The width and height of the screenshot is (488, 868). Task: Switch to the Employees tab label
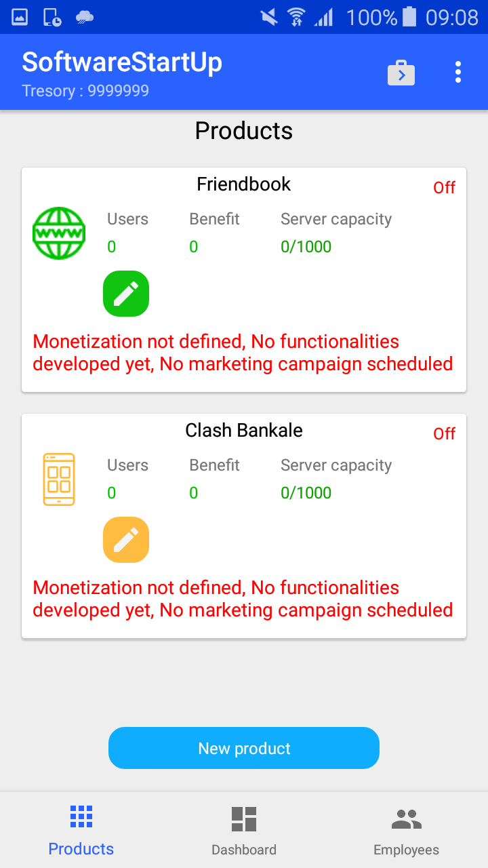pos(407,850)
